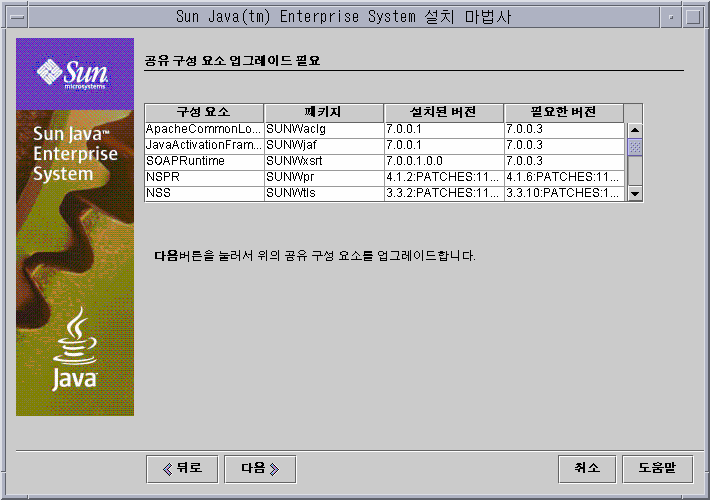
Task: Click package cell SUNWtls
Action: click(x=324, y=193)
